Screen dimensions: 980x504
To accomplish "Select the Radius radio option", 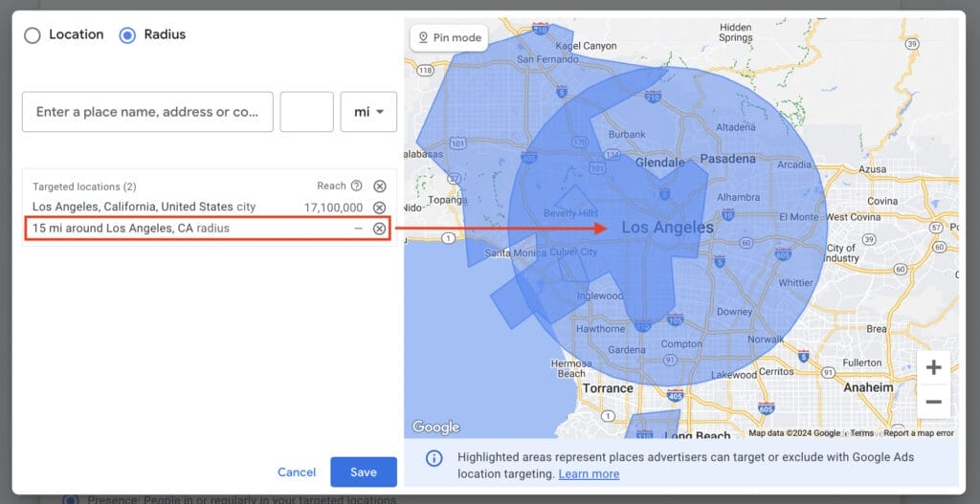I will [127, 35].
